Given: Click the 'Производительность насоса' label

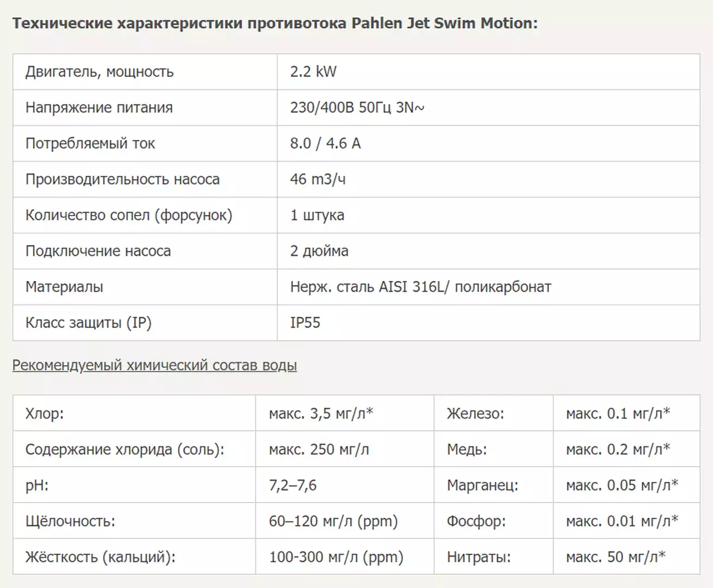Looking at the screenshot, I should tap(123, 179).
